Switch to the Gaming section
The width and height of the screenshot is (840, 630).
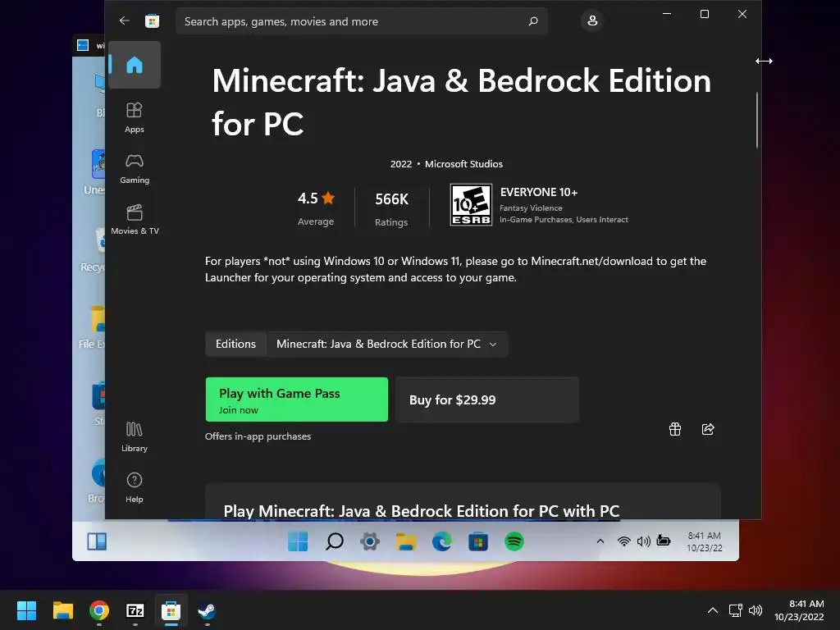135,169
